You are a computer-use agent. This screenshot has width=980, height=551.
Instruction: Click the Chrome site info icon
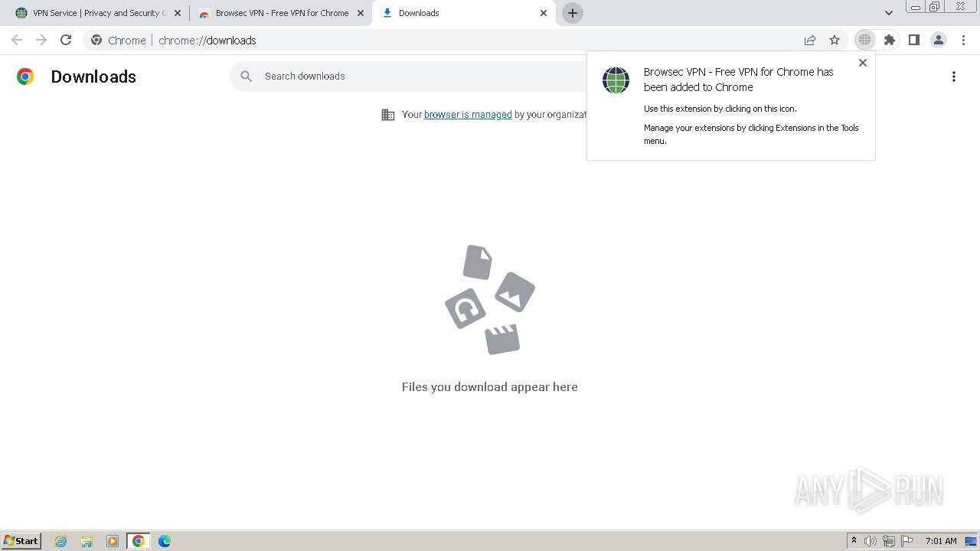[96, 40]
